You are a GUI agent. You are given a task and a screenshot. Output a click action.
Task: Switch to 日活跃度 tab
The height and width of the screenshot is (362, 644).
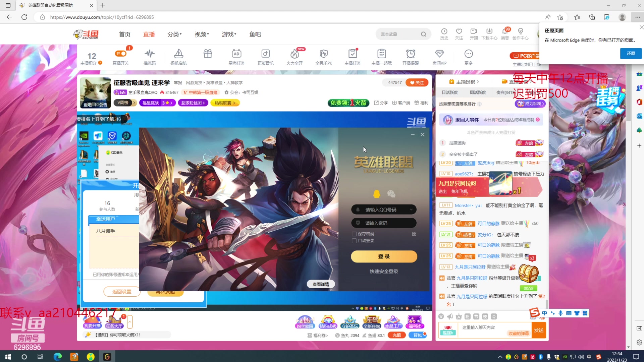coord(449,93)
